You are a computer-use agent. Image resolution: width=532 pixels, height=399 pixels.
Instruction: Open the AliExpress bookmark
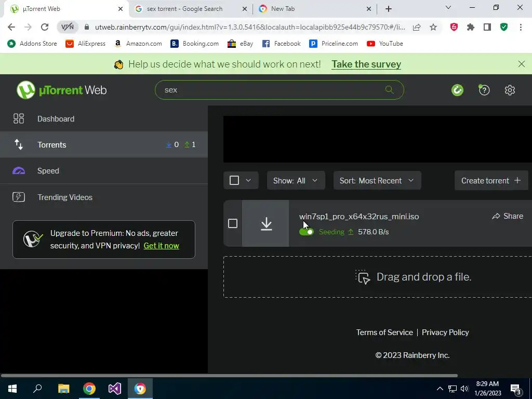tap(86, 44)
